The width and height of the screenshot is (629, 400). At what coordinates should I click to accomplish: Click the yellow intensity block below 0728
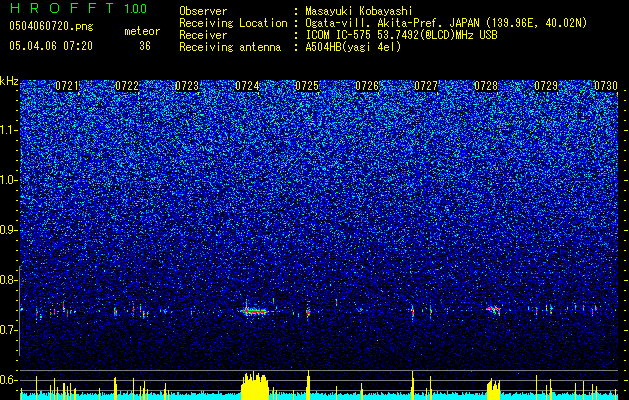pos(493,389)
